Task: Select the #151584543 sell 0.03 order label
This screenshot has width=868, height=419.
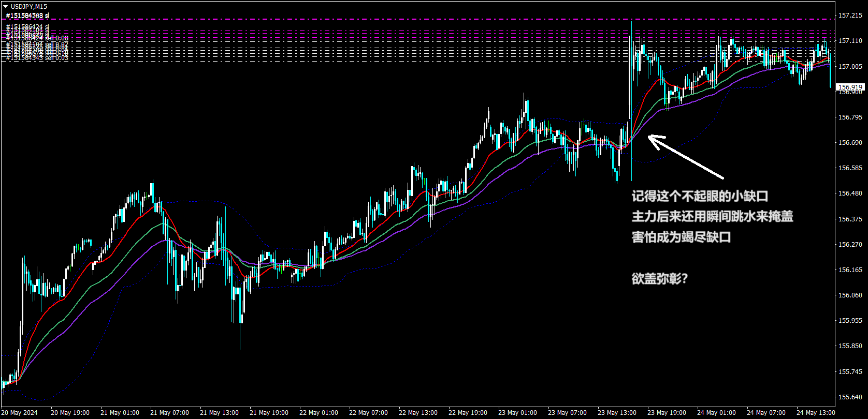Action: pos(37,58)
